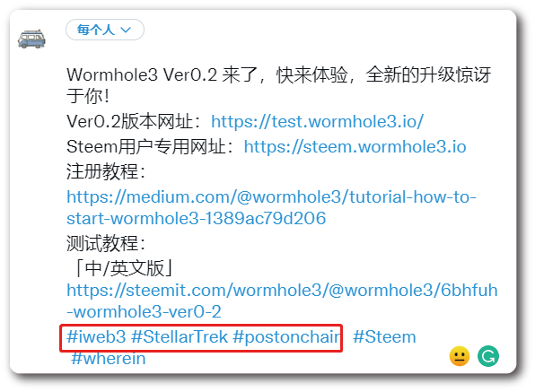535x392 pixels.
Task: Open the 每个人 audience dropdown
Action: tap(105, 30)
